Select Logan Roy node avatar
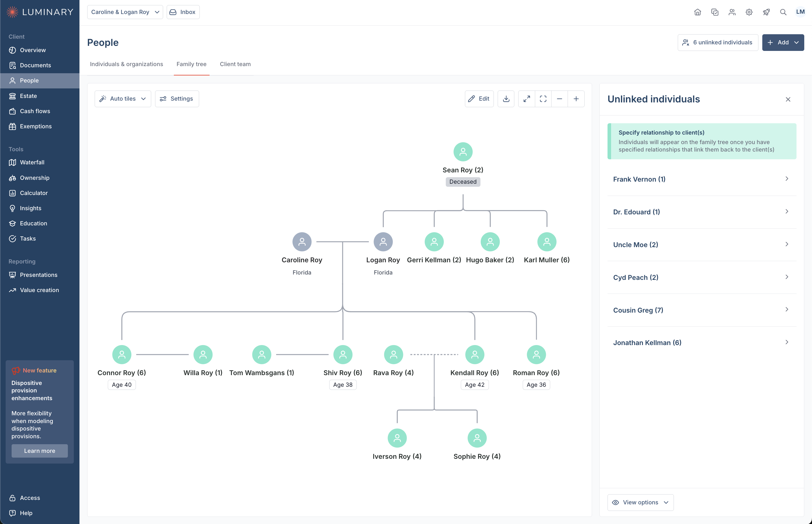The width and height of the screenshot is (812, 524). pos(383,241)
